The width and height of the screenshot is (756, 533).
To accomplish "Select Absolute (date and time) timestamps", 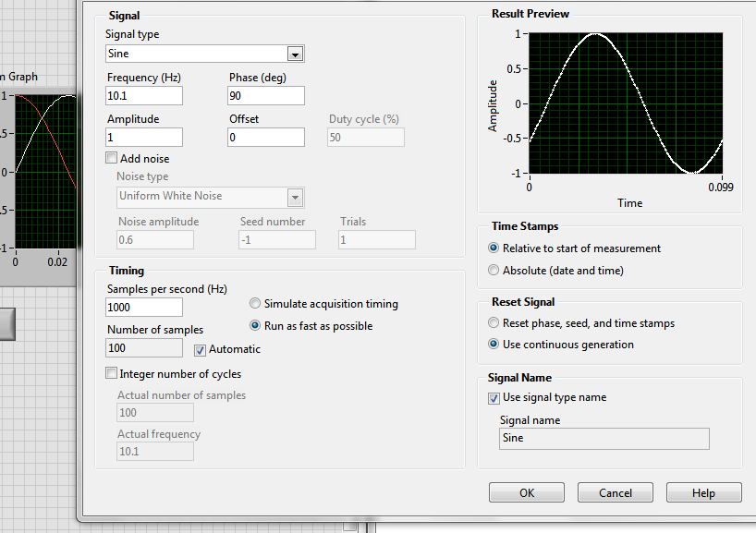I will [494, 271].
